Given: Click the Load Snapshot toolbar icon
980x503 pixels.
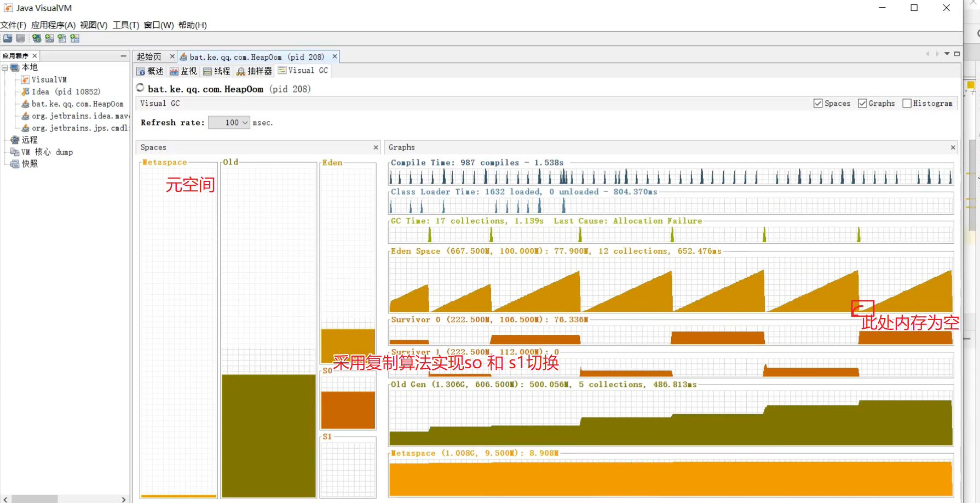Looking at the screenshot, I should coord(8,38).
